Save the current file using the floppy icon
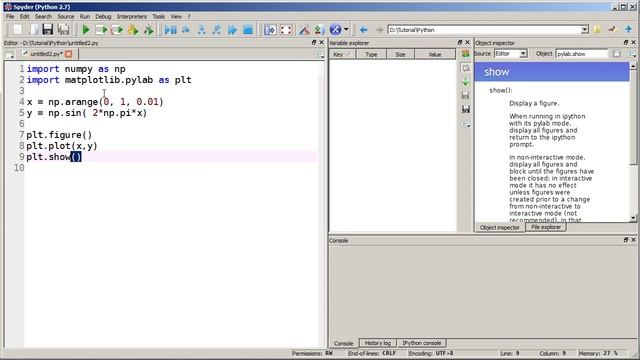Viewport: 640px width, 360px height. 48,29
